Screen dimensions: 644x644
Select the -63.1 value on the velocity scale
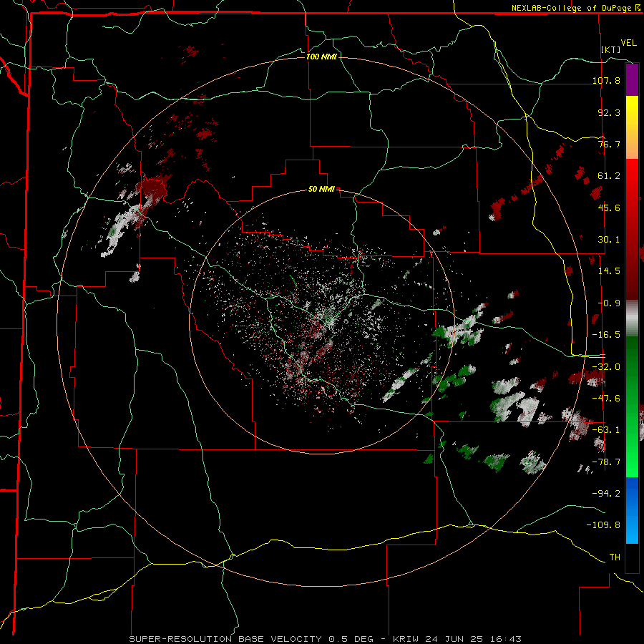(606, 430)
